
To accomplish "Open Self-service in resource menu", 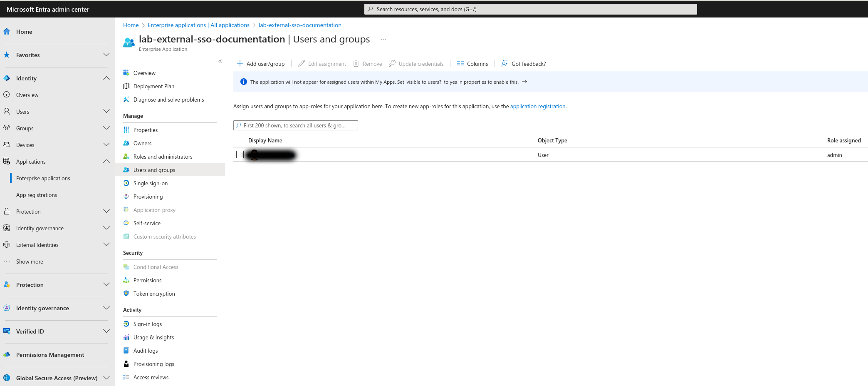I will tap(147, 223).
